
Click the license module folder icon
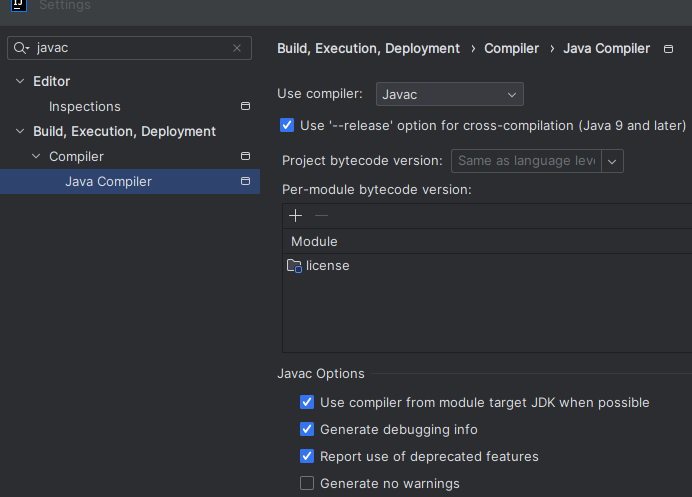click(294, 266)
